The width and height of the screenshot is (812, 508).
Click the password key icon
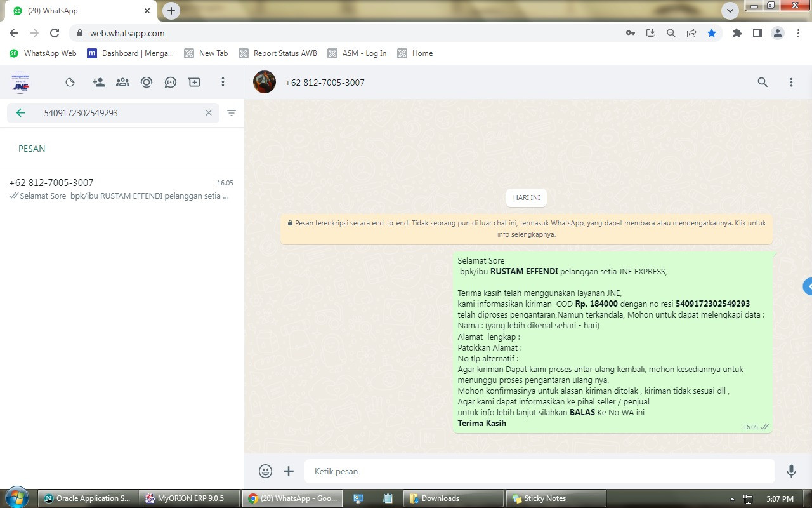631,33
